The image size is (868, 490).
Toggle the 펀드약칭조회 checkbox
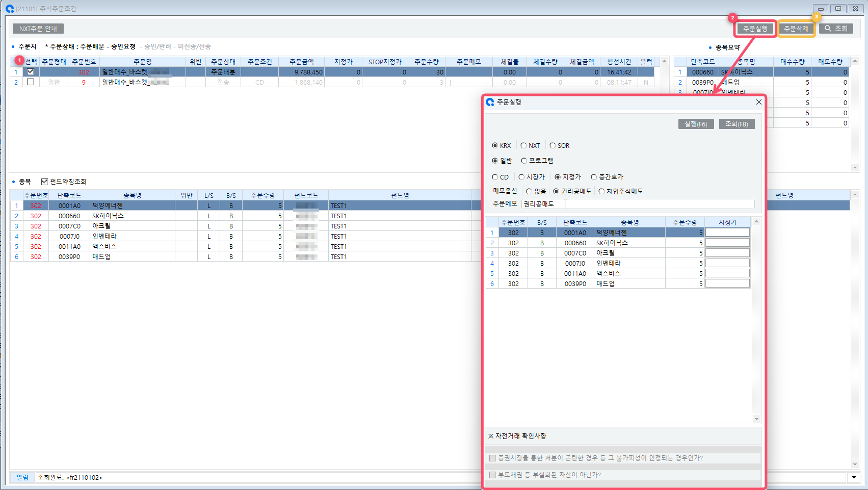(44, 182)
